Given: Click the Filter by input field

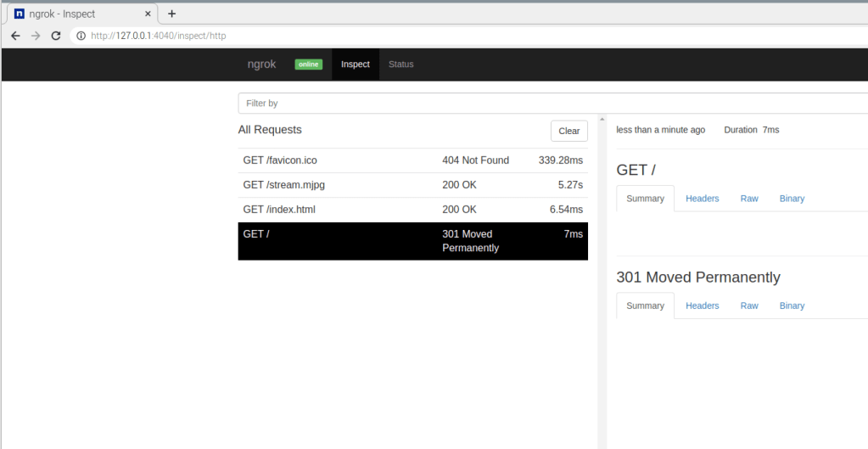Looking at the screenshot, I should tap(552, 104).
